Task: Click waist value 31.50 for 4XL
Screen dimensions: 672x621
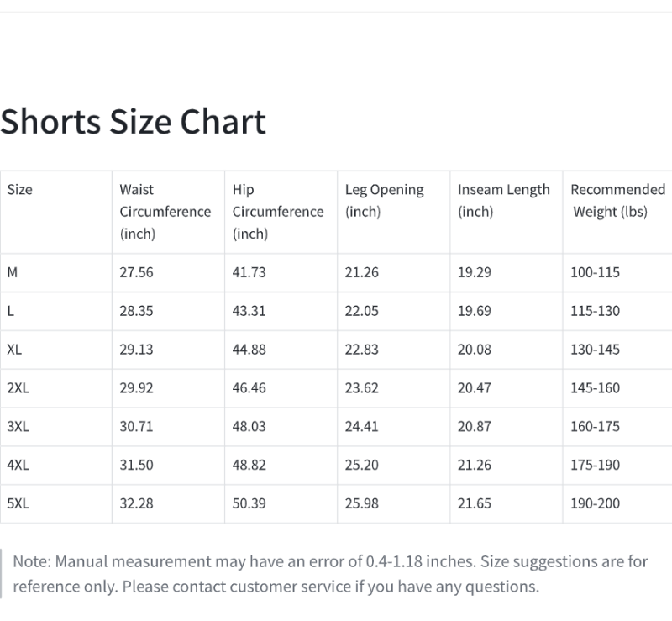Action: click(136, 465)
